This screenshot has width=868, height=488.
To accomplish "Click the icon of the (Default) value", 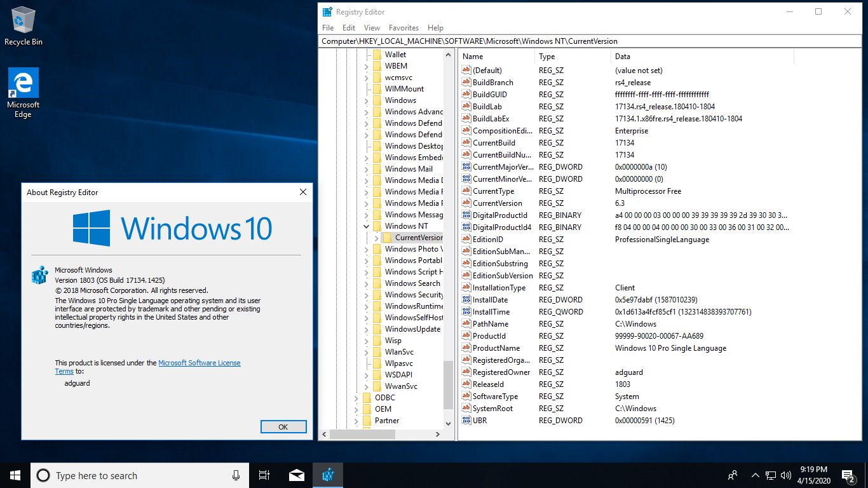I will (x=466, y=71).
